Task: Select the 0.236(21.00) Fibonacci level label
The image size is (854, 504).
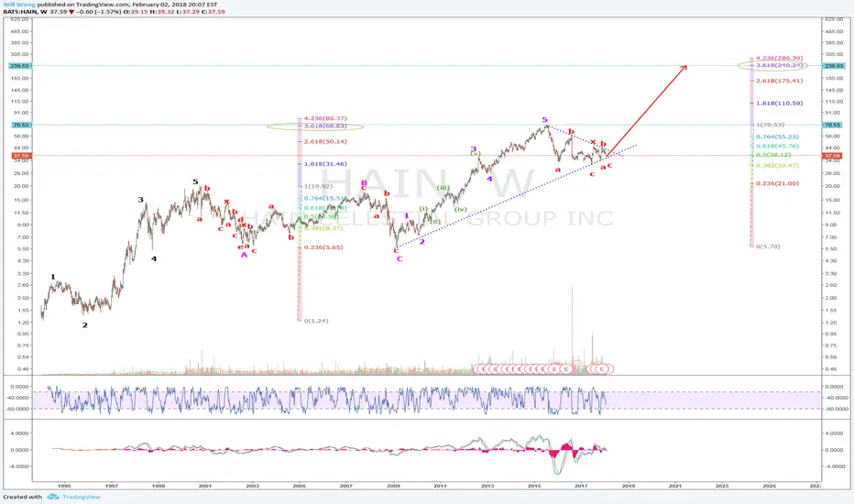Action: [777, 183]
